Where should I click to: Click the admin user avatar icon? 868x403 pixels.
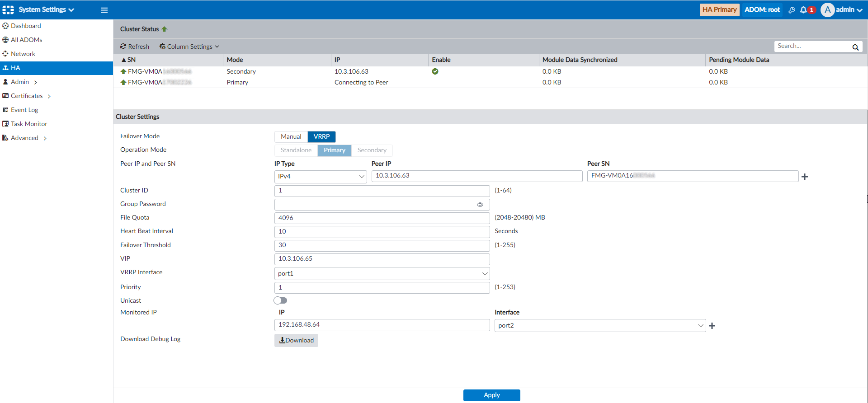point(827,10)
